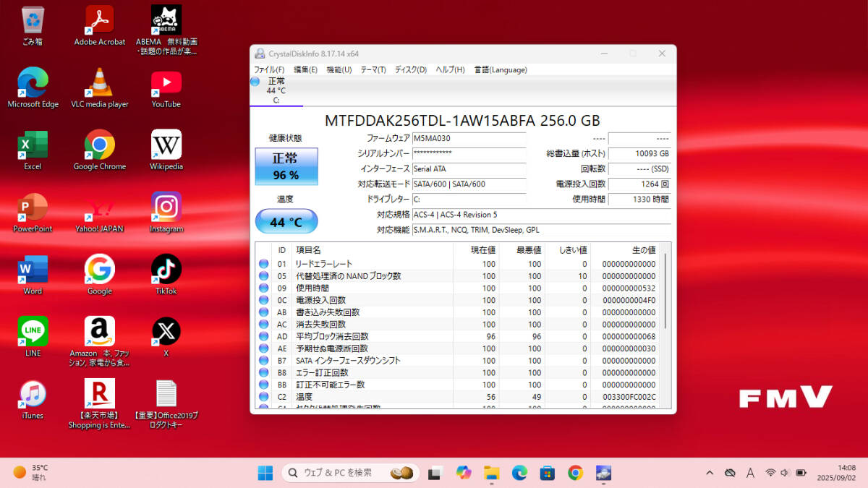Switch to CrystalDiskInfo taskbar icon
868x488 pixels.
click(x=603, y=473)
